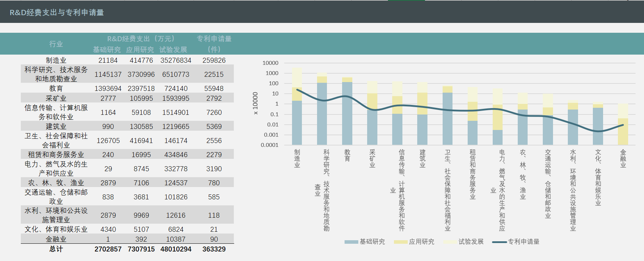
Task: Select cell with value 332778
Action: 176,169
